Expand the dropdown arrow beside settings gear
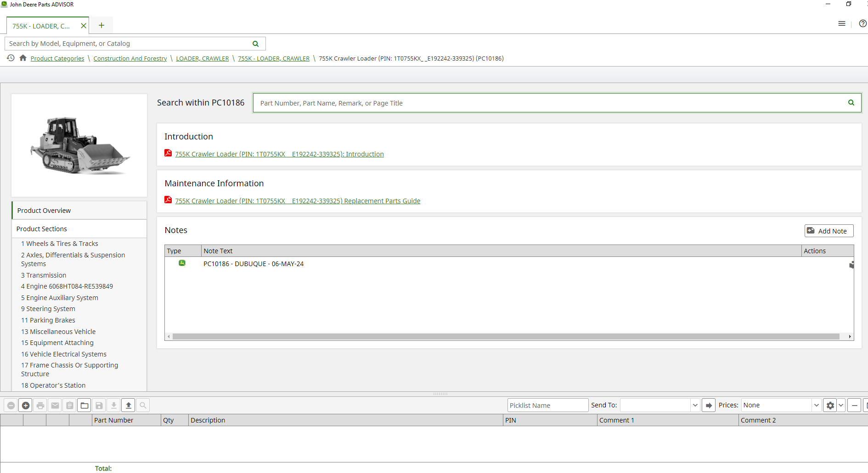 (x=841, y=406)
